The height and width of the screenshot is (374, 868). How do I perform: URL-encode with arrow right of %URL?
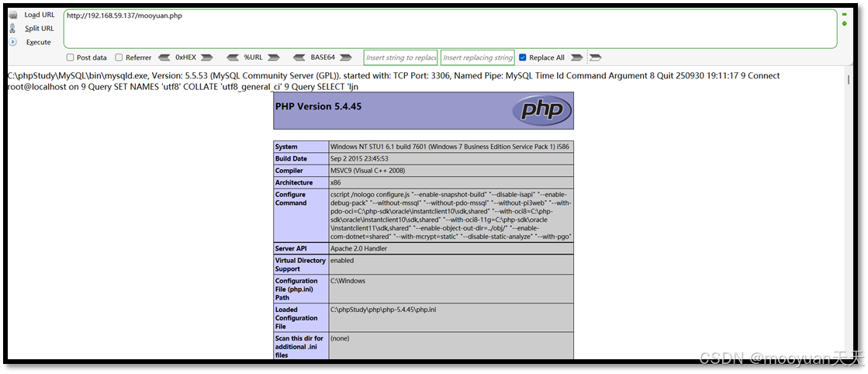click(x=274, y=57)
